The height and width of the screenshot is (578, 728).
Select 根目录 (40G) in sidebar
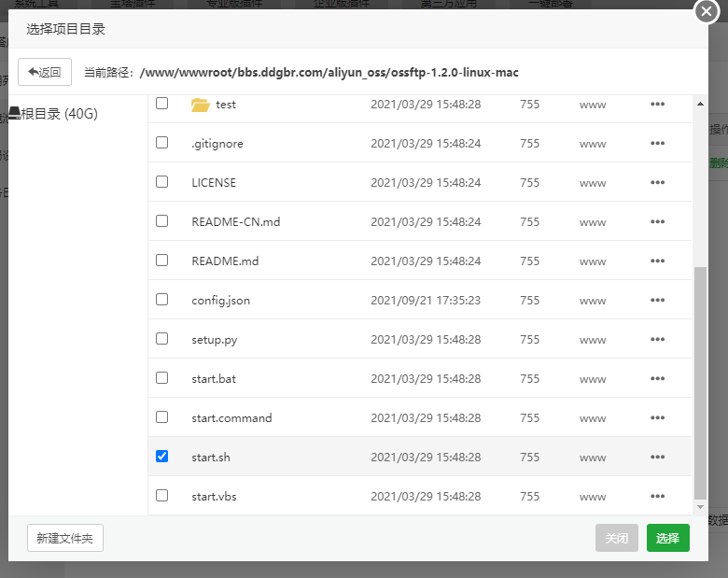59,114
